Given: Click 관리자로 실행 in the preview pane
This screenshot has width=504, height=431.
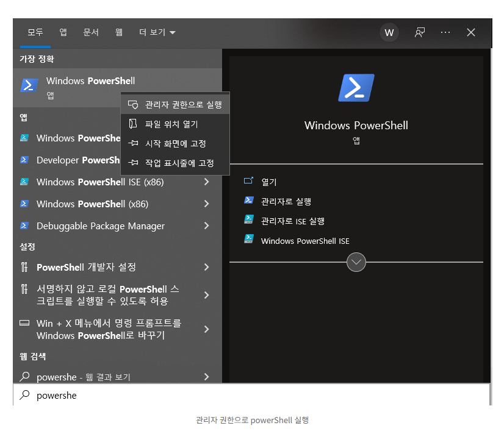Looking at the screenshot, I should click(286, 201).
